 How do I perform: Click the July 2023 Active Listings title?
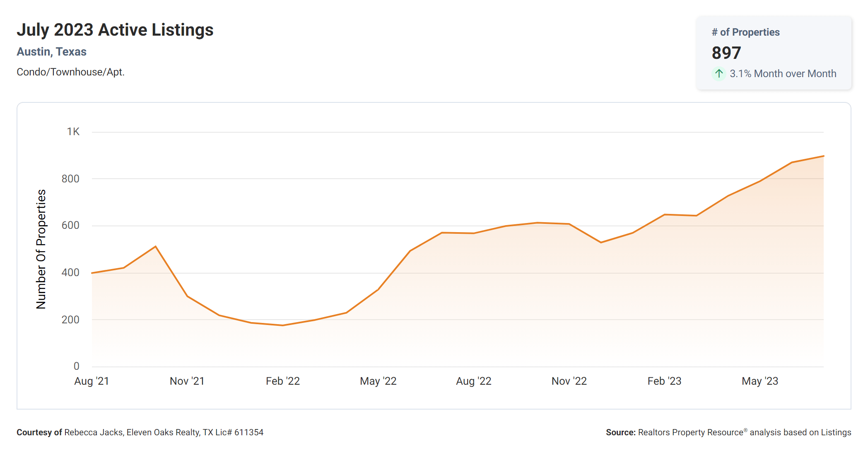115,30
